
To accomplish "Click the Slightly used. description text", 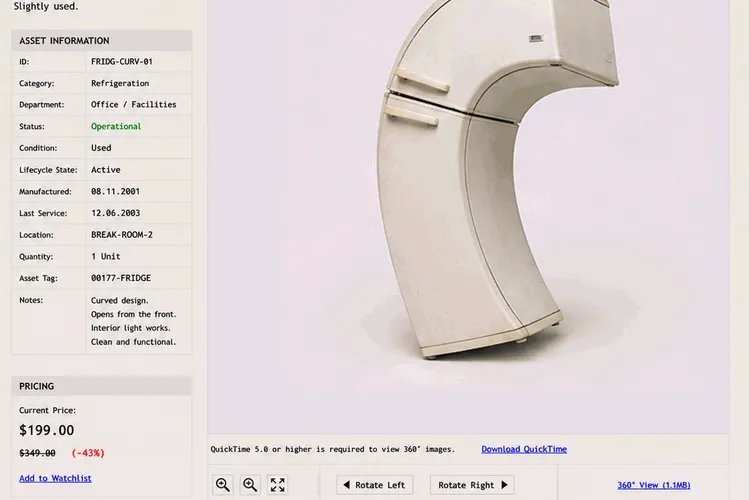I will pyautogui.click(x=45, y=6).
